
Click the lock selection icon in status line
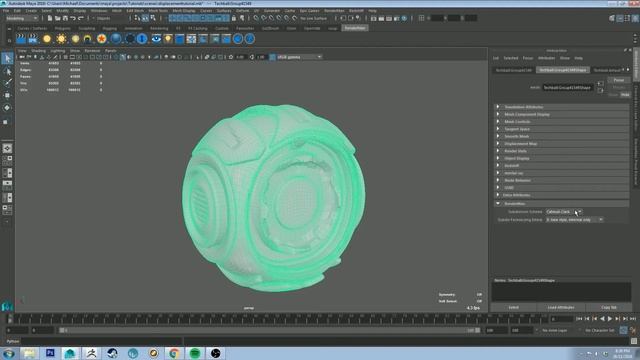(x=234, y=18)
